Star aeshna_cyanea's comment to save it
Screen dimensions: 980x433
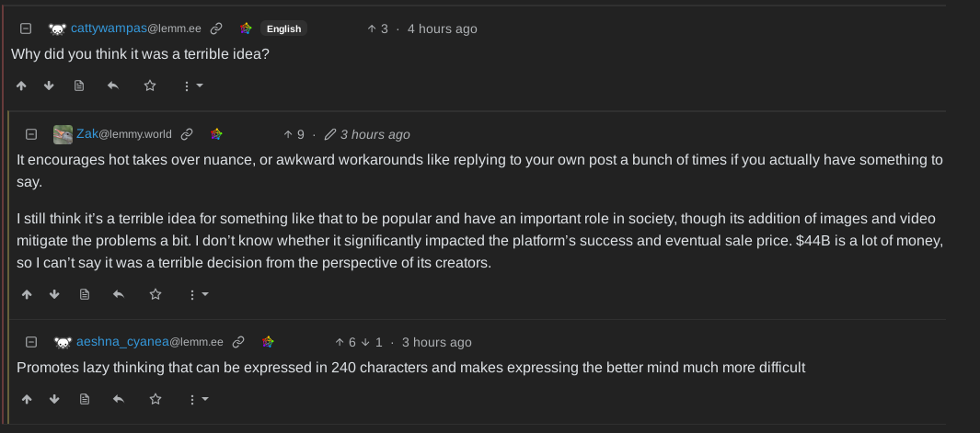pos(156,399)
